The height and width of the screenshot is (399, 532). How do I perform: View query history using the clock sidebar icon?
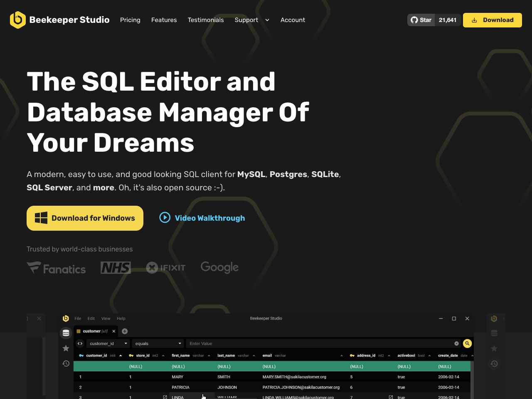[x=66, y=363]
